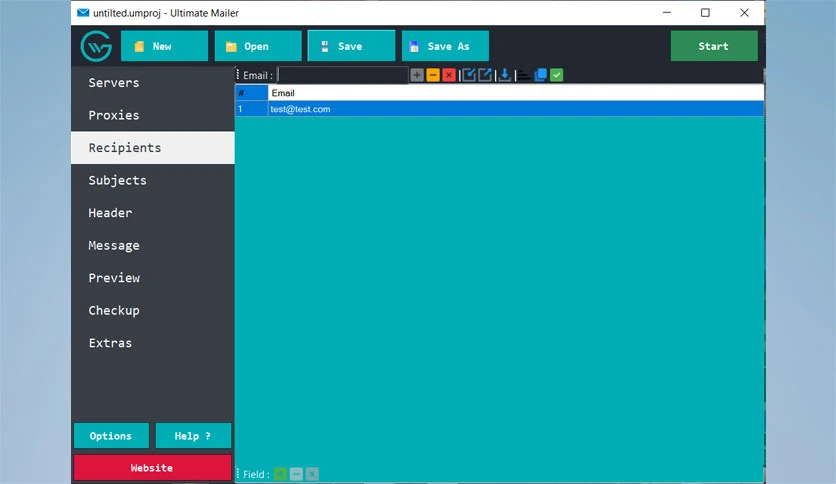Viewport: 836px width, 484px height.
Task: Select the test@test.com recipient row
Action: point(500,109)
